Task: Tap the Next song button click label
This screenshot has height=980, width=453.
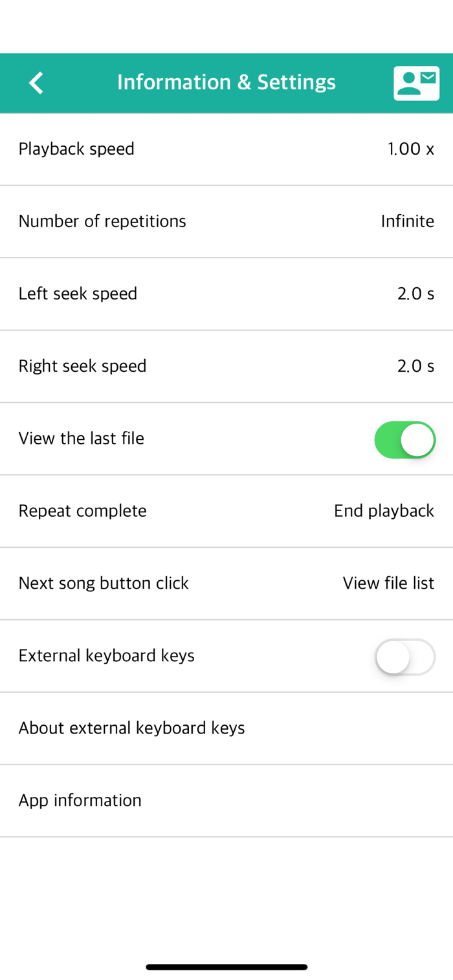Action: tap(104, 583)
